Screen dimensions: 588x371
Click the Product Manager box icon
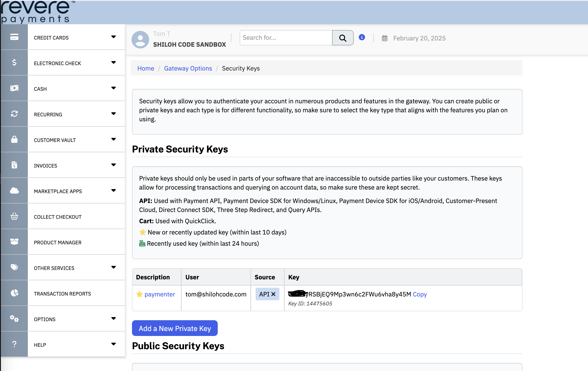click(x=14, y=242)
